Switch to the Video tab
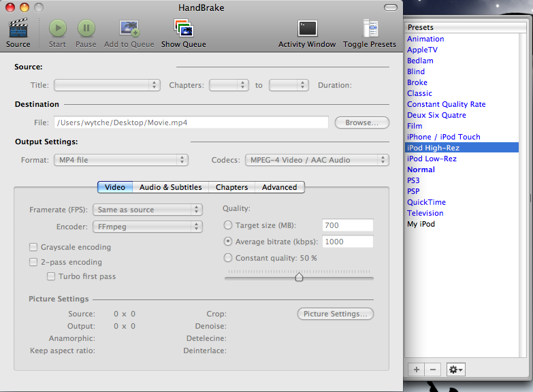The height and width of the screenshot is (392, 533). tap(115, 187)
